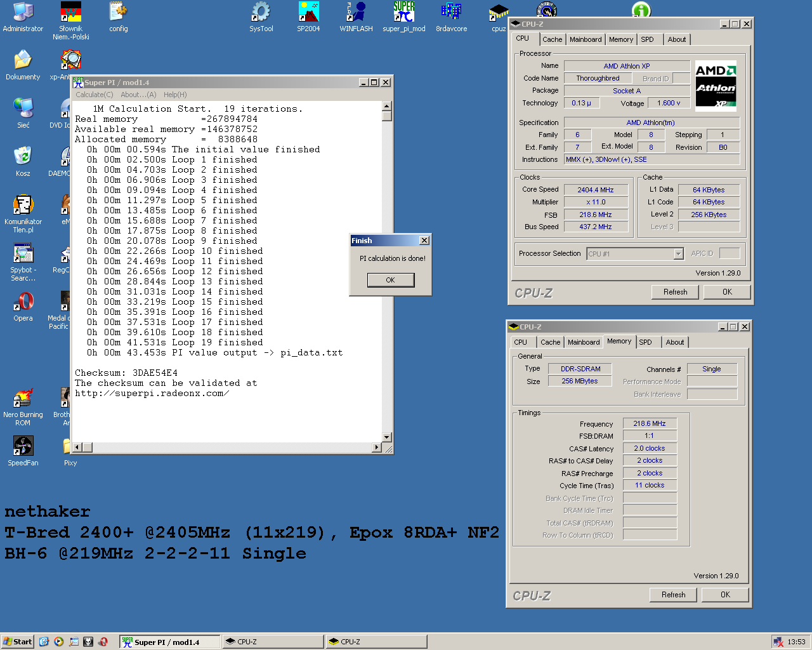The image size is (812, 650).
Task: Open Calculate(C) menu in Super PI
Action: pos(94,95)
